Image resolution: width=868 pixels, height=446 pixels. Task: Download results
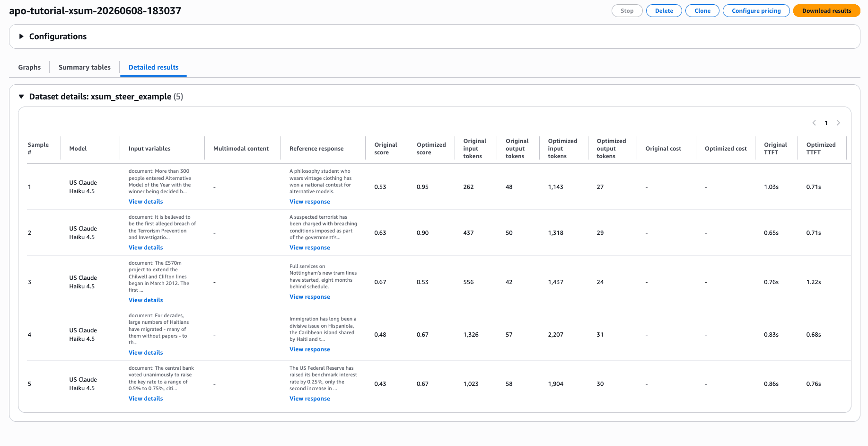(826, 11)
